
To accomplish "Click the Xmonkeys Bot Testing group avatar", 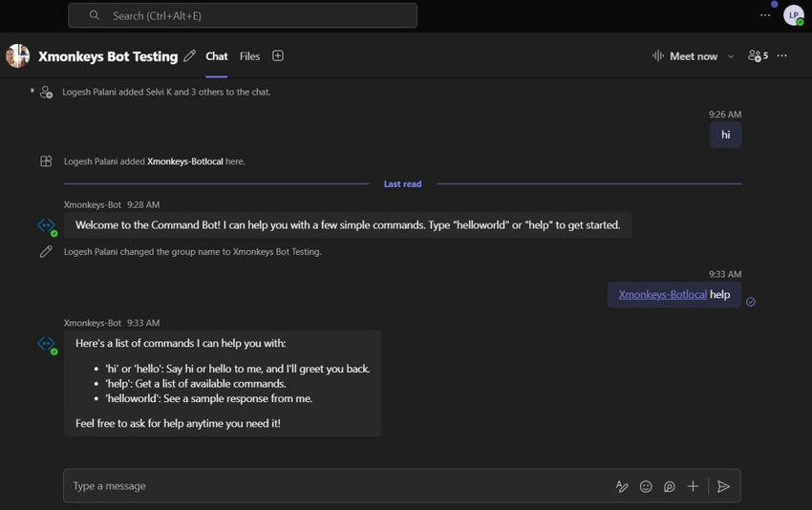I will (x=17, y=56).
